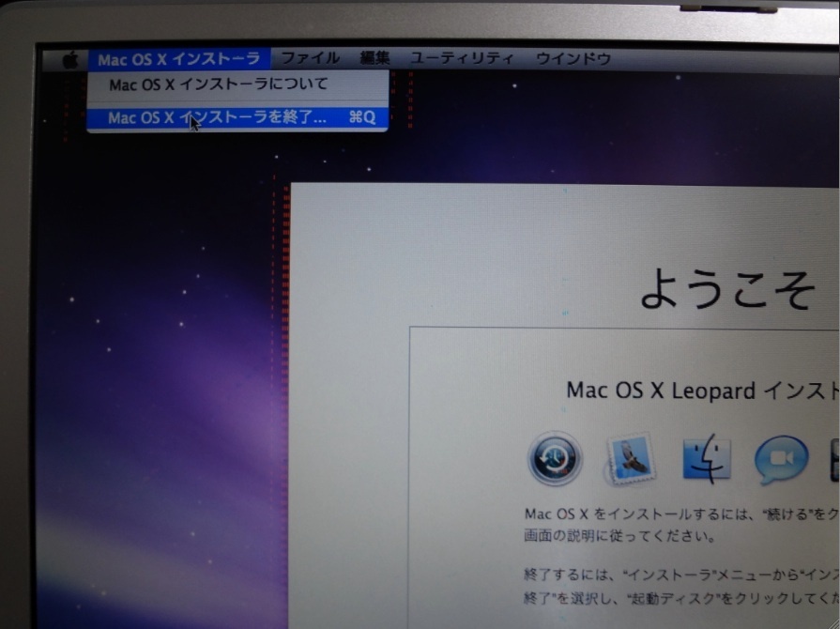
Task: Click the ようこそ welcome heading
Action: pyautogui.click(x=727, y=291)
